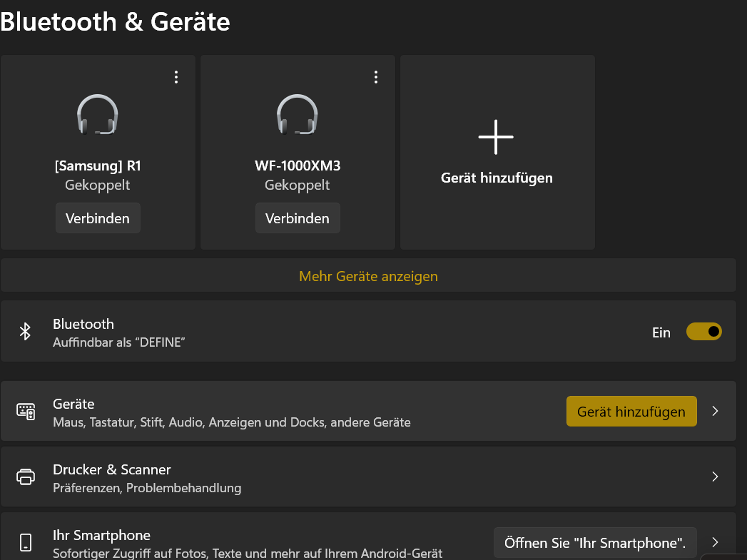Click the [Samsung] R1 headset icon

pos(98,115)
